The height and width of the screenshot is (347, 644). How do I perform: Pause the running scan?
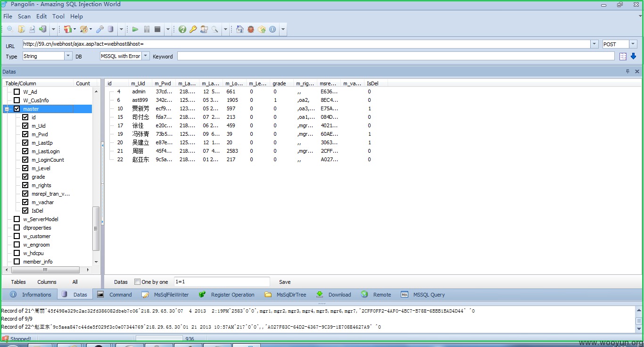click(147, 29)
